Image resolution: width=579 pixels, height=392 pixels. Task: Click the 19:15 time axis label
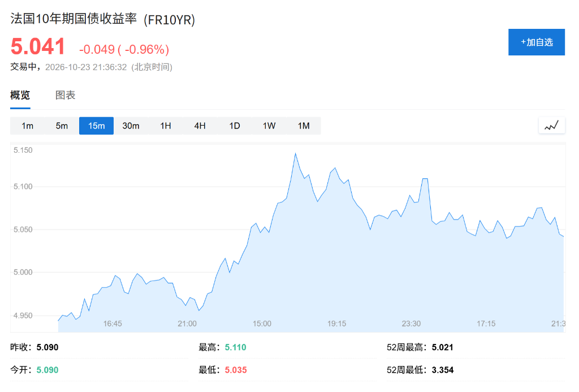(x=337, y=324)
